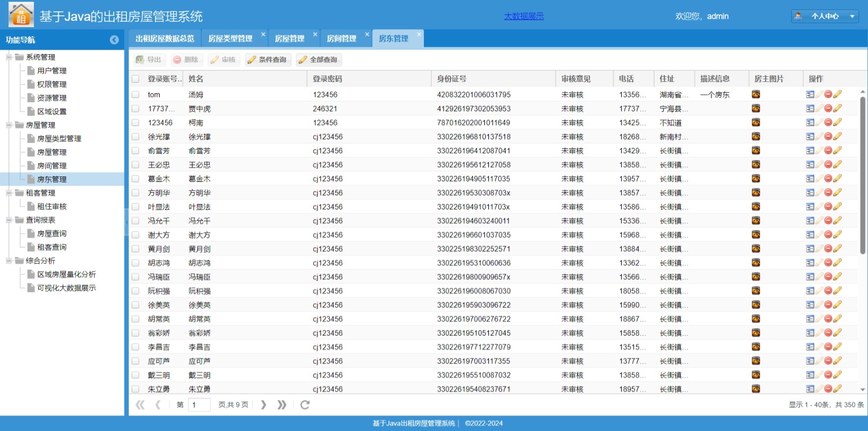Check the box for tom row

pos(135,95)
